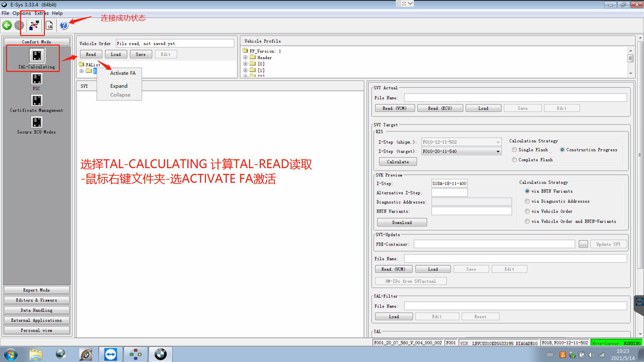The image size is (644, 362).
Task: Click the E-Sys title bar BMW logo
Action: 4,5
